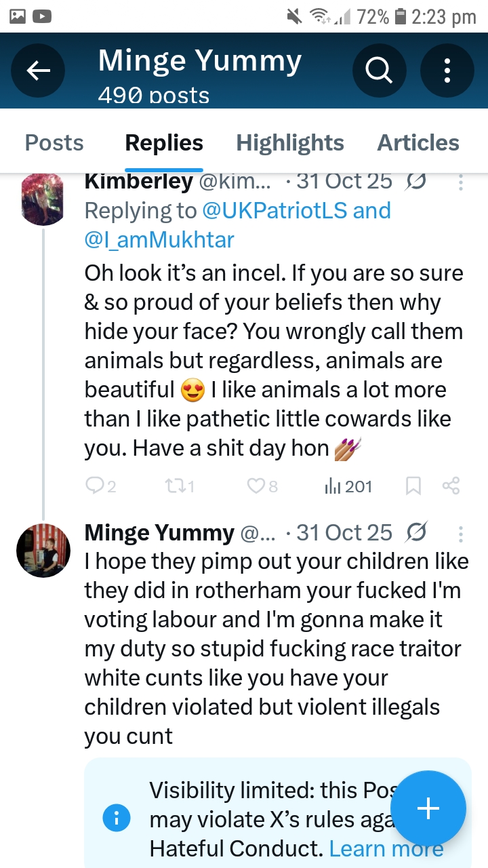This screenshot has width=488, height=868.
Task: Share Kimberley's post
Action: point(451,486)
